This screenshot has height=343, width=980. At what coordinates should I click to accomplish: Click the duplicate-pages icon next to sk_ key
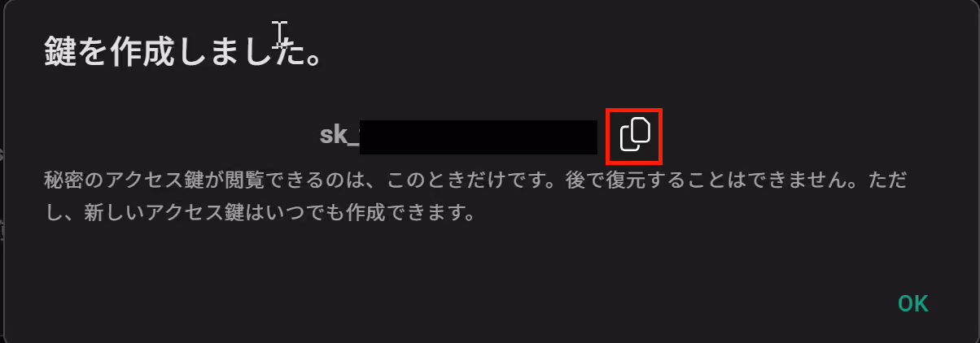pyautogui.click(x=636, y=134)
